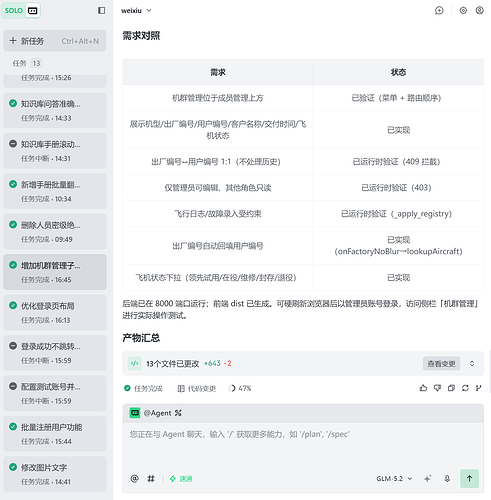Open the task starting with 删除人员密级绝
This screenshot has width=491, height=500.
coord(55,232)
